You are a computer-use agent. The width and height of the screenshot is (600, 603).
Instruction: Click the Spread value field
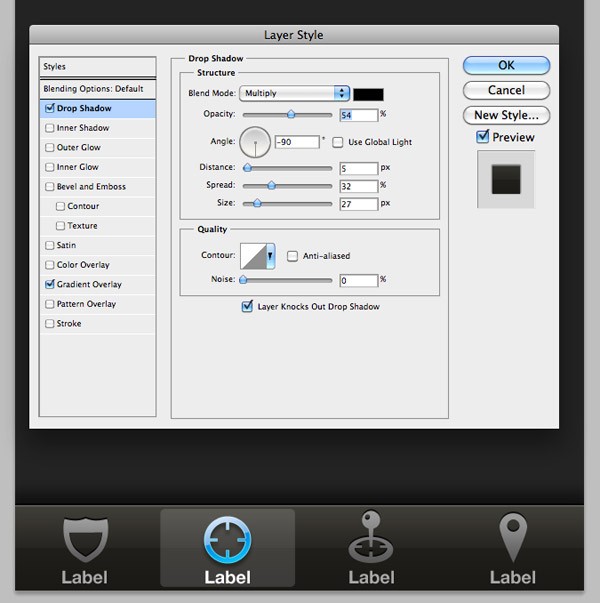[x=359, y=187]
